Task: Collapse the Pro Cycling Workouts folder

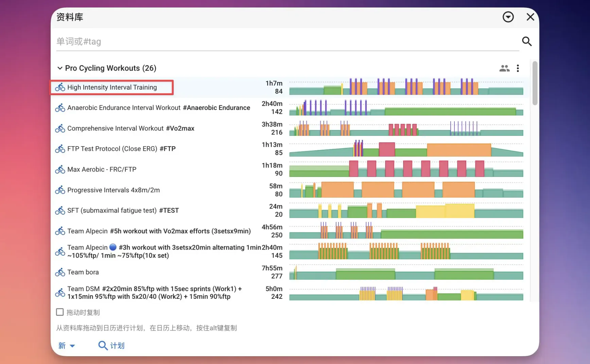Action: (x=60, y=68)
